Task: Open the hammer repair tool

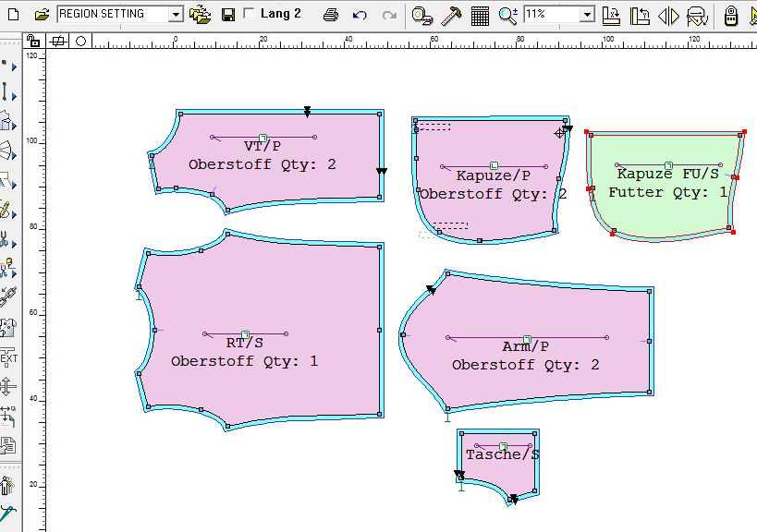Action: pos(450,14)
